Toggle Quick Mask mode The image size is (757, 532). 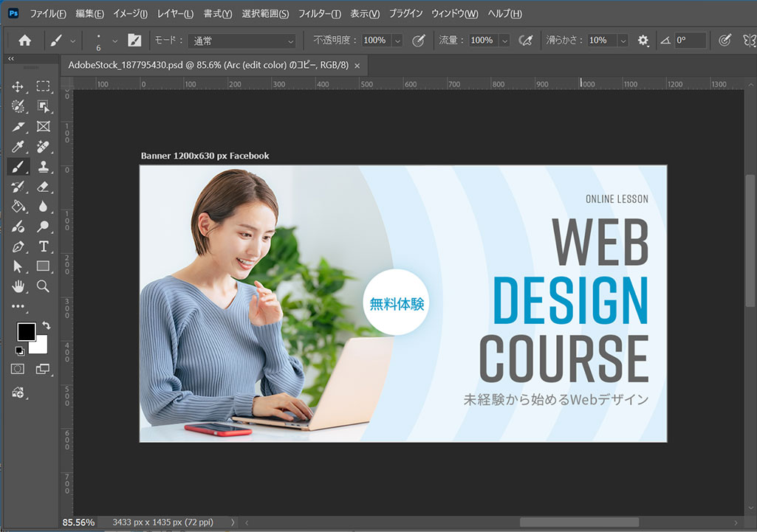tap(18, 370)
